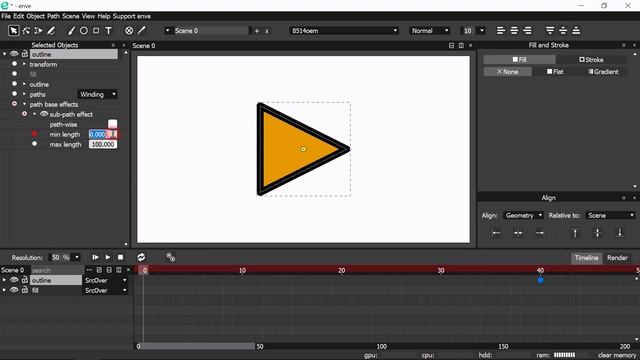Set text vertical alignment to bottom
Viewport: 640px width, 360px height.
[x=576, y=31]
